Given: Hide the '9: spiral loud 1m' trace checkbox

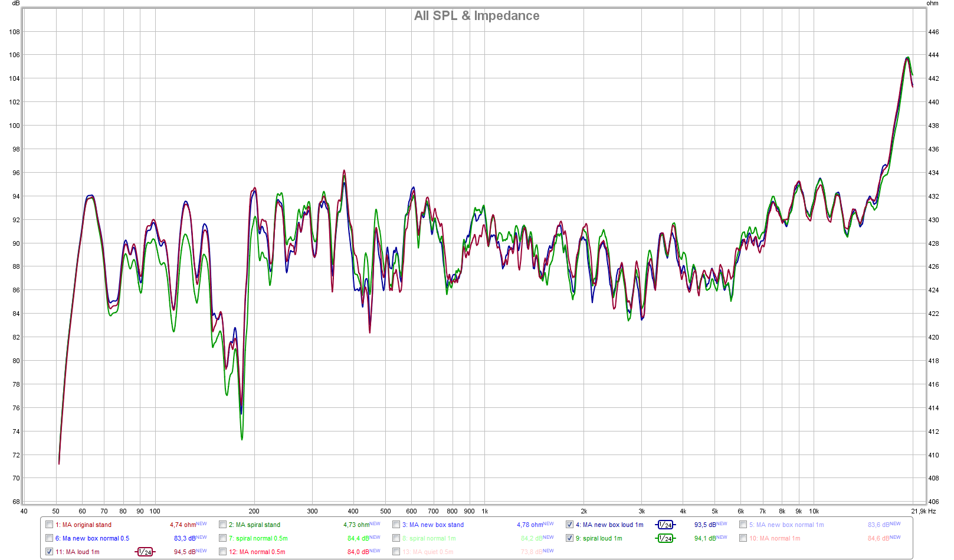Looking at the screenshot, I should [570, 538].
